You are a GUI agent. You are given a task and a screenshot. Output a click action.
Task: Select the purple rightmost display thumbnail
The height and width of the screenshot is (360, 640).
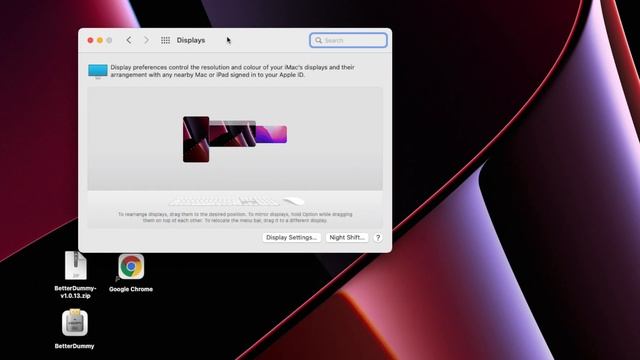tap(271, 134)
